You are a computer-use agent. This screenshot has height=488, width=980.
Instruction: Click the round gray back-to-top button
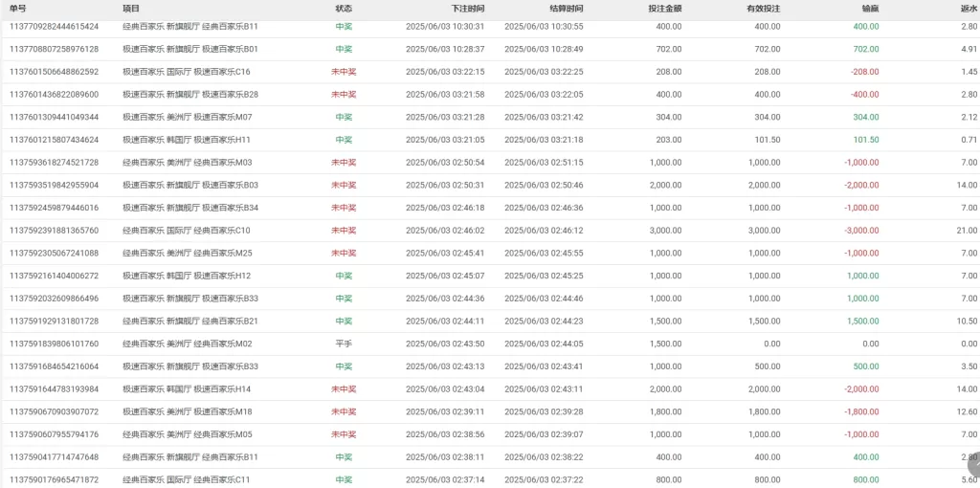point(973,464)
